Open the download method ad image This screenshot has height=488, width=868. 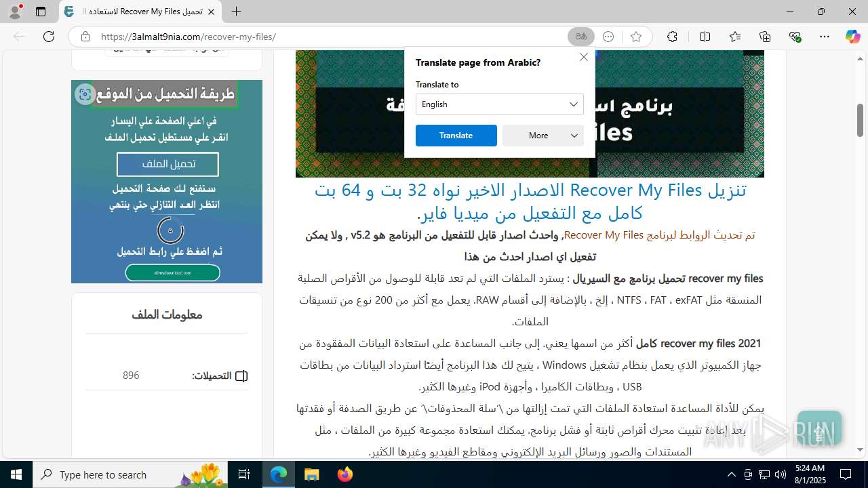(x=167, y=182)
